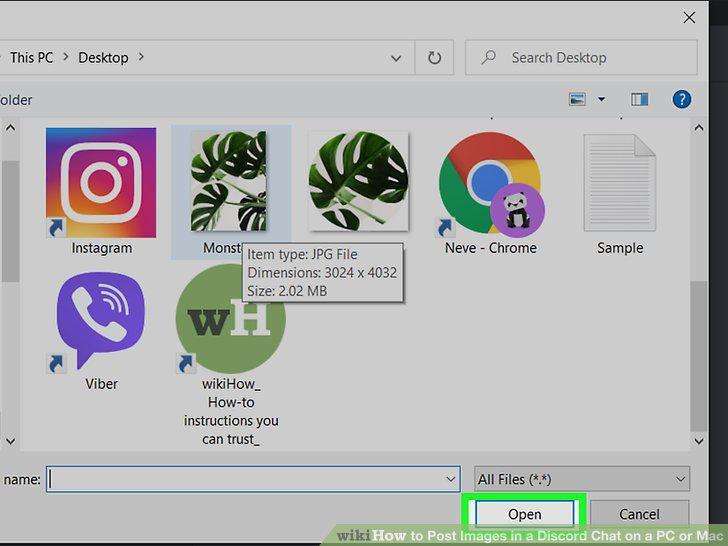Click the navigation pane scroll down arrow
The width and height of the screenshot is (728, 546).
tap(10, 441)
